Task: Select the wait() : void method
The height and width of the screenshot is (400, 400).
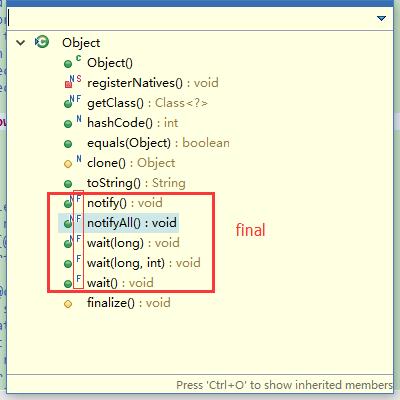Action: [x=120, y=283]
